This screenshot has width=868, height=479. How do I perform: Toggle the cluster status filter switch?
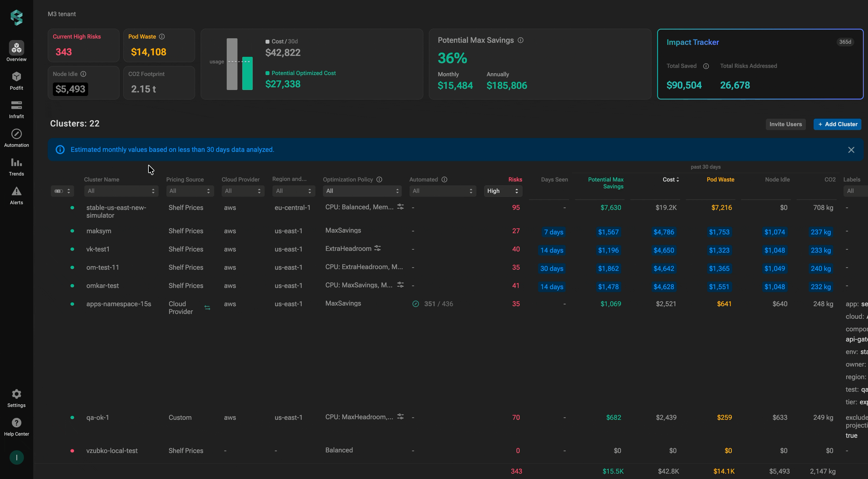point(62,191)
